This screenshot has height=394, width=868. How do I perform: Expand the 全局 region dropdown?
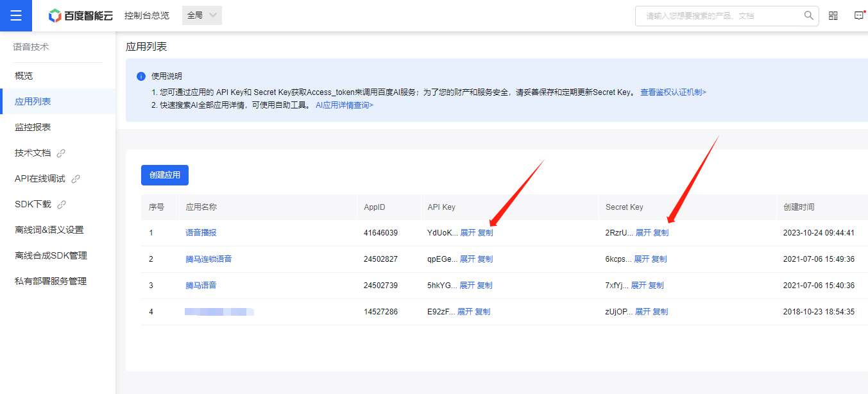coord(202,15)
